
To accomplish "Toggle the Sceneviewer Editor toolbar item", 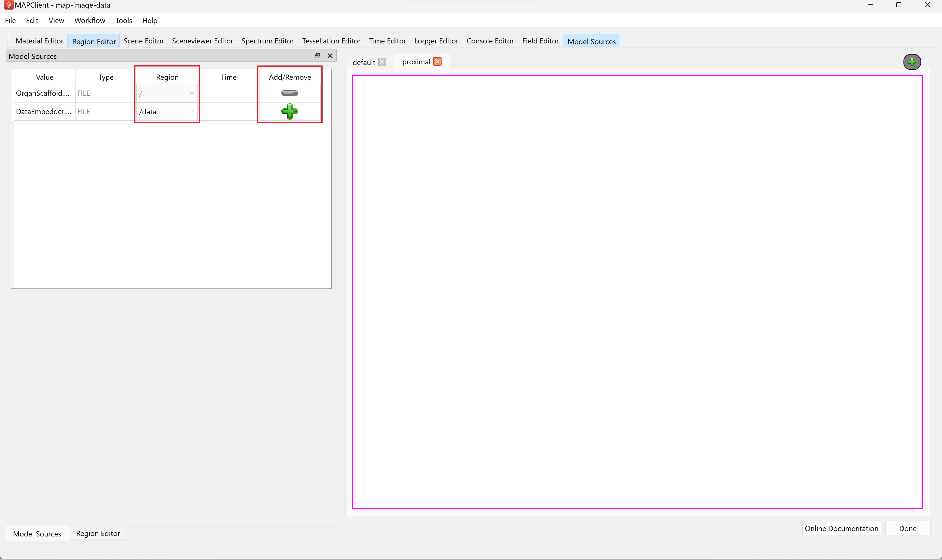I will (x=203, y=41).
